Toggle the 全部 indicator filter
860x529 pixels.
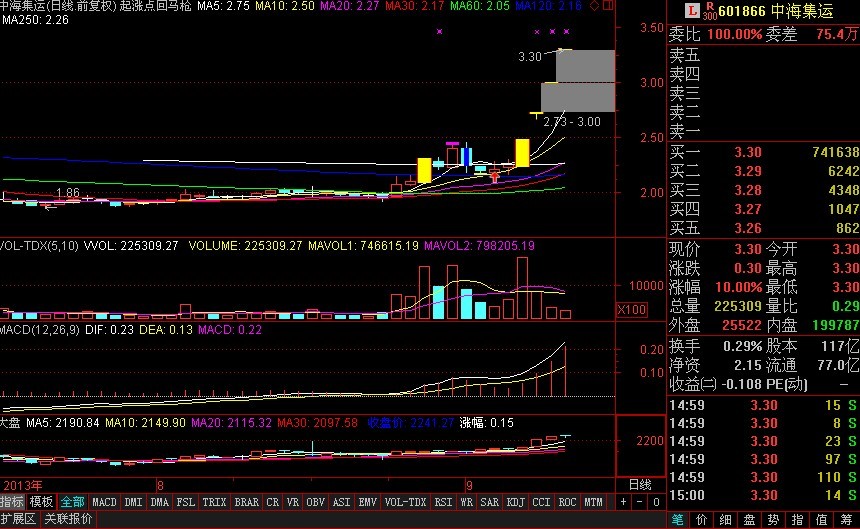point(73,502)
